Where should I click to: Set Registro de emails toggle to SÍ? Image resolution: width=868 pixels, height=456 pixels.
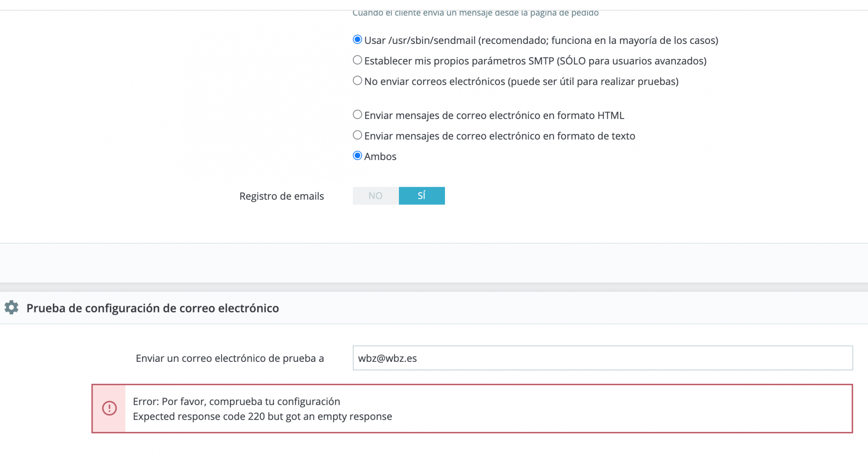coord(422,196)
